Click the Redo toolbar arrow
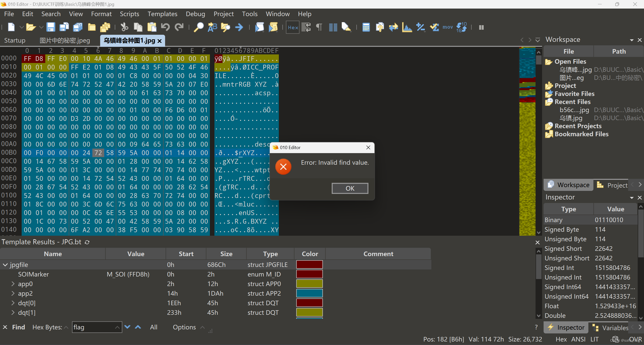The width and height of the screenshot is (644, 345). (x=179, y=27)
